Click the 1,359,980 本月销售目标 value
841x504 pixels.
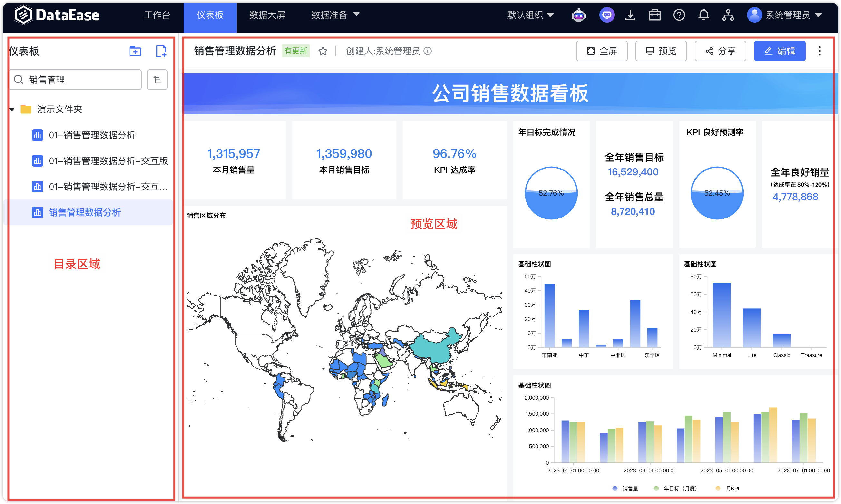[344, 154]
